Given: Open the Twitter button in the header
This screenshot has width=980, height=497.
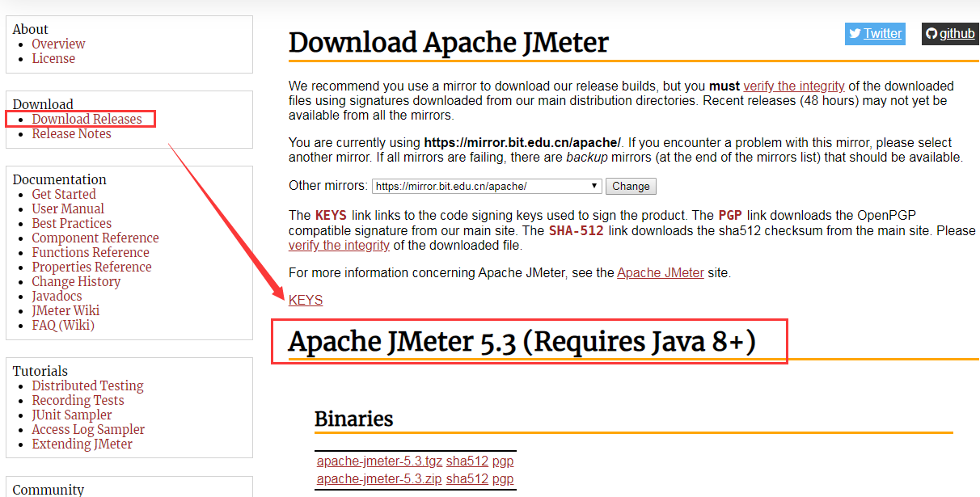Looking at the screenshot, I should pos(875,33).
